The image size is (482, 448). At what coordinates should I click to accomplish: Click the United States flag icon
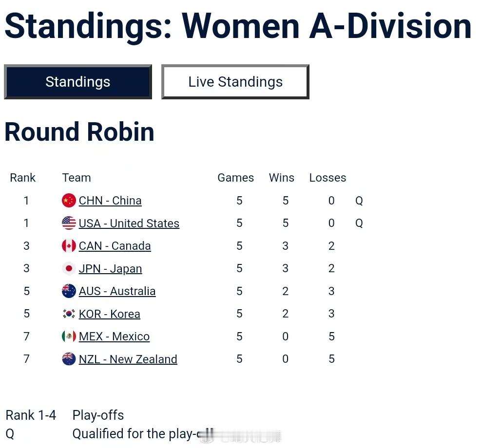coord(69,223)
